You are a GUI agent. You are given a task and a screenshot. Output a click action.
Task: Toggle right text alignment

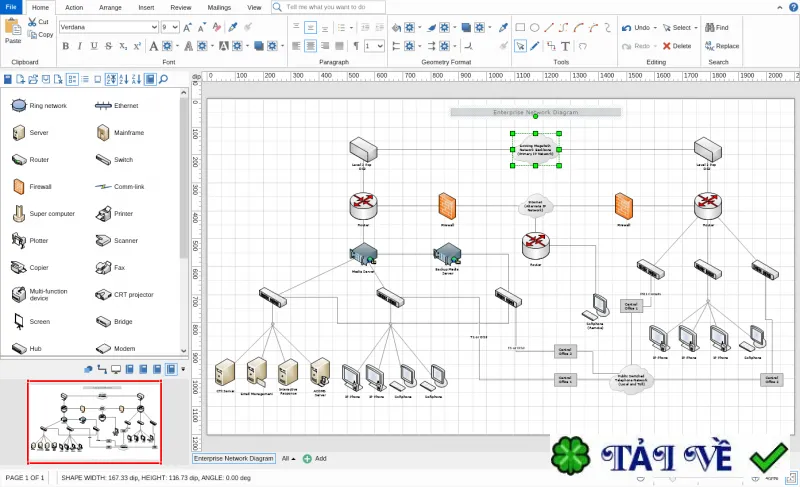pos(324,46)
